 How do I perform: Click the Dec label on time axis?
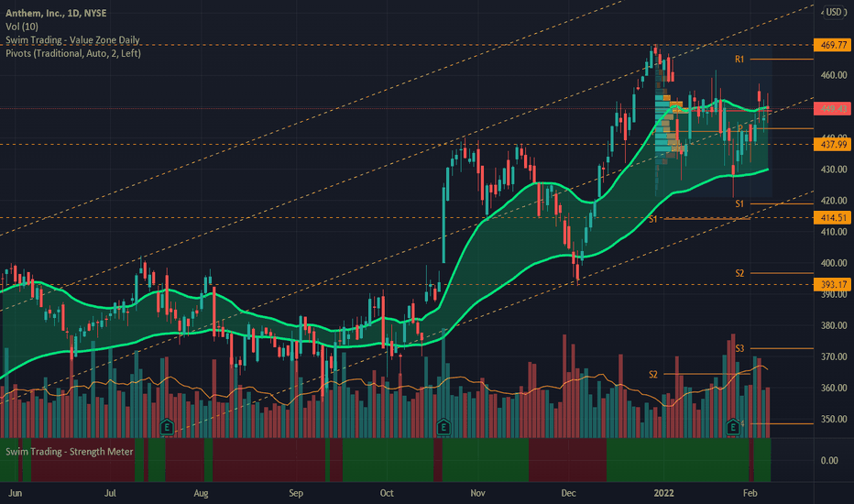tap(568, 493)
